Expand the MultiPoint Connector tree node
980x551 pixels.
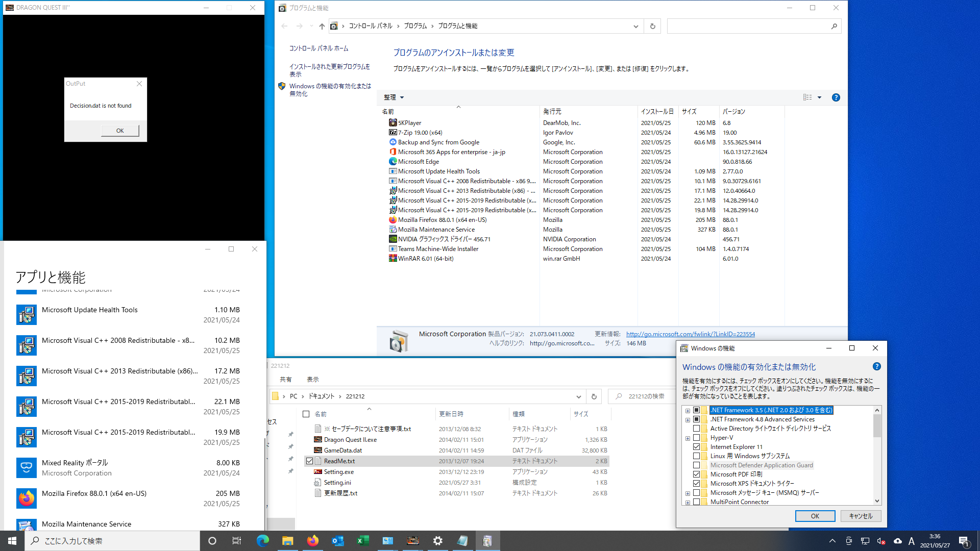(x=688, y=503)
